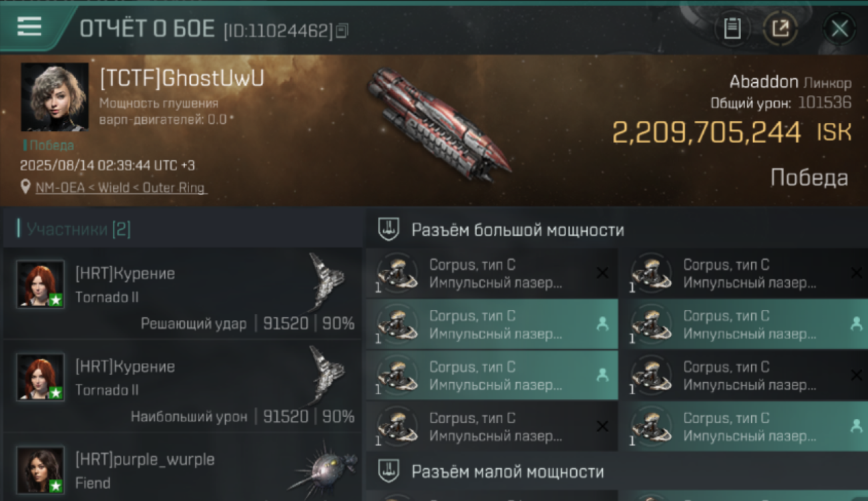Open the clipboard report icon
Screen dimensions: 868x501
coord(732,29)
